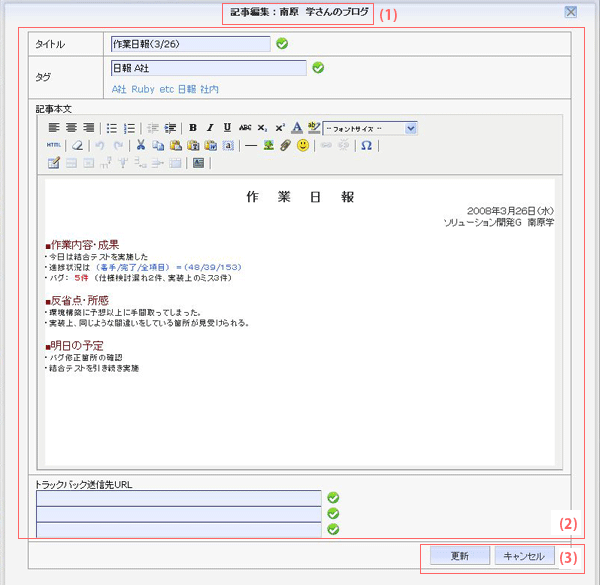Close the 記事編集 dialog
This screenshot has width=600, height=585.
click(571, 12)
